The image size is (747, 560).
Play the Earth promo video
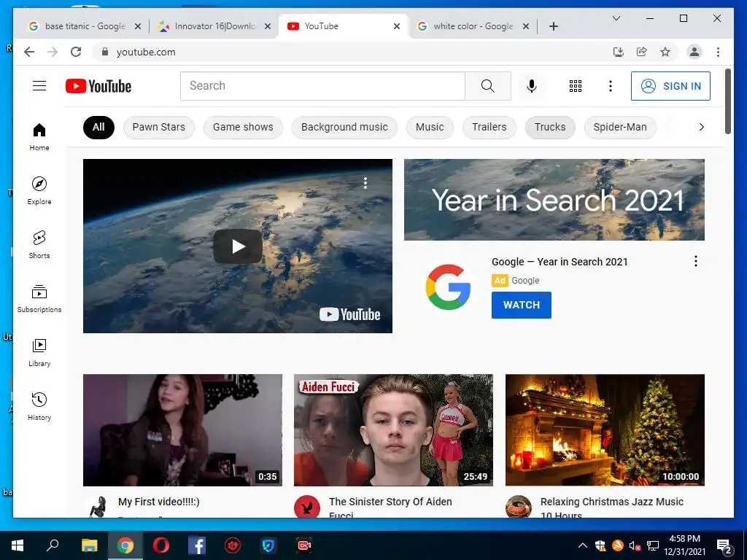coord(238,246)
